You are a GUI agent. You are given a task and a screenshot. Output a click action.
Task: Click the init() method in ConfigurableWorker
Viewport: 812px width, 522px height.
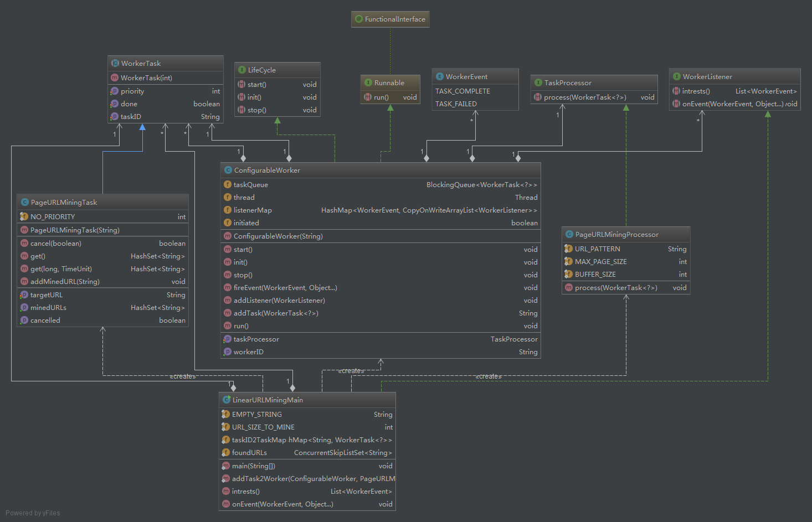point(381,262)
